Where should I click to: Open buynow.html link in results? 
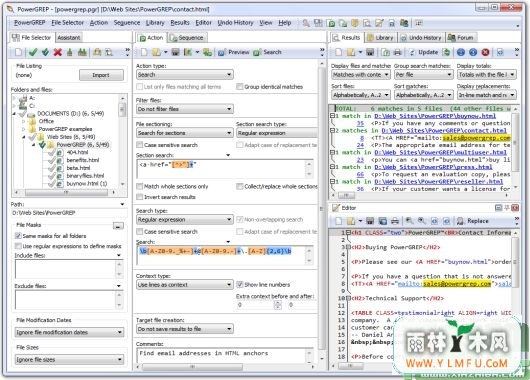[x=435, y=116]
